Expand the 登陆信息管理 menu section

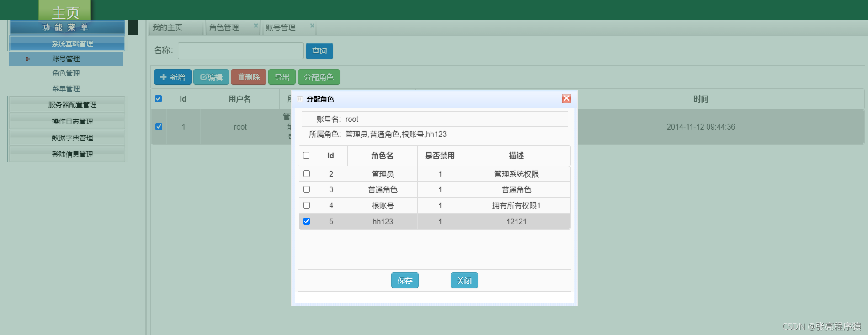point(67,154)
